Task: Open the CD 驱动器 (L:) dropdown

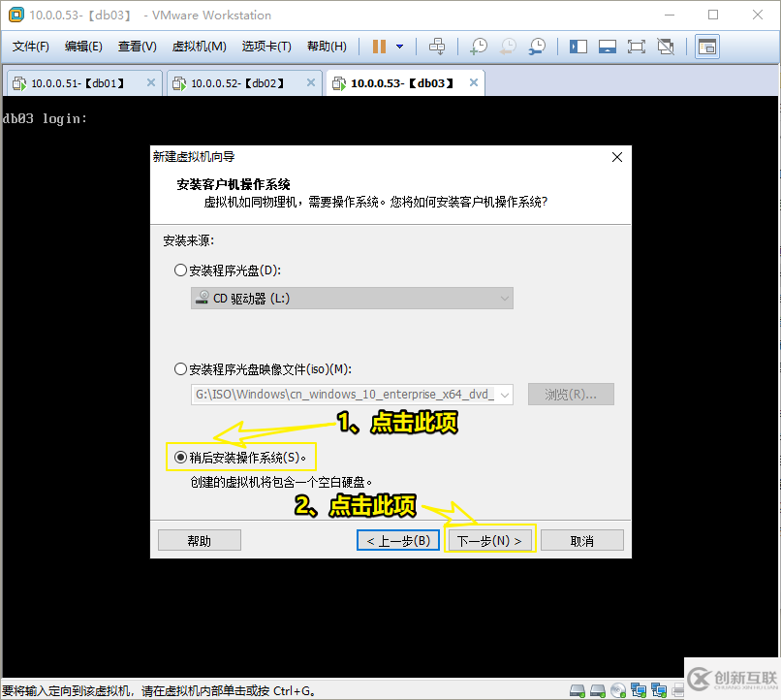Action: [352, 299]
